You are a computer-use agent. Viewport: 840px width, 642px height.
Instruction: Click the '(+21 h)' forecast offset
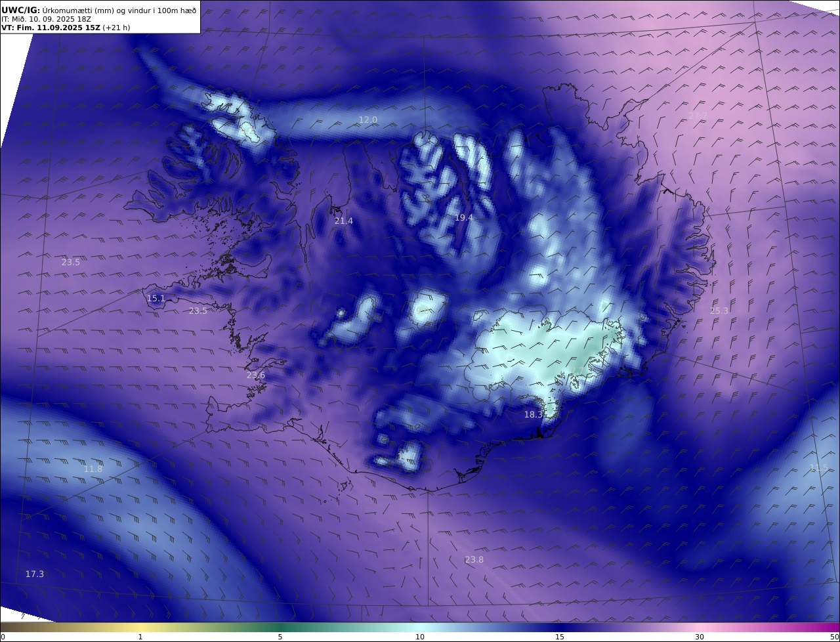point(116,28)
